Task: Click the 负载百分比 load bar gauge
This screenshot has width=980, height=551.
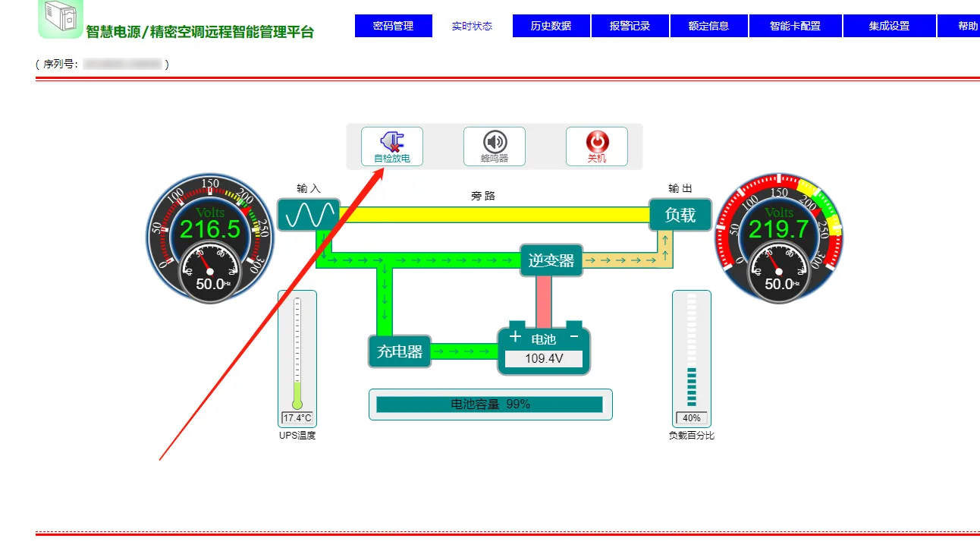Action: point(692,358)
